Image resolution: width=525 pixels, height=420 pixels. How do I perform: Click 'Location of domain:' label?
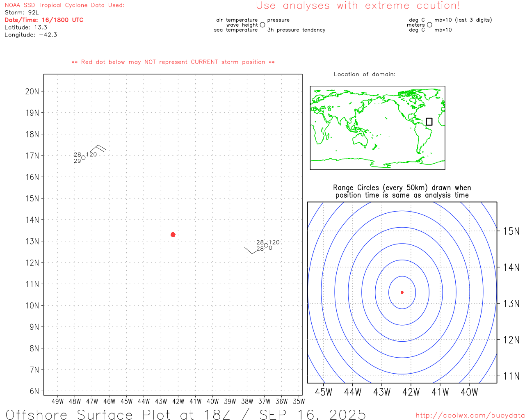365,74
